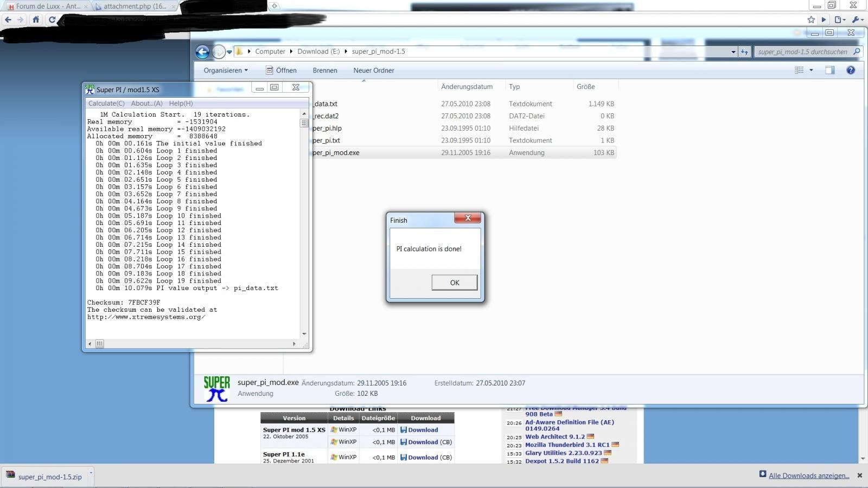This screenshot has width=868, height=488.
Task: Select the pi_rec.dat2 file row
Action: pos(464,116)
